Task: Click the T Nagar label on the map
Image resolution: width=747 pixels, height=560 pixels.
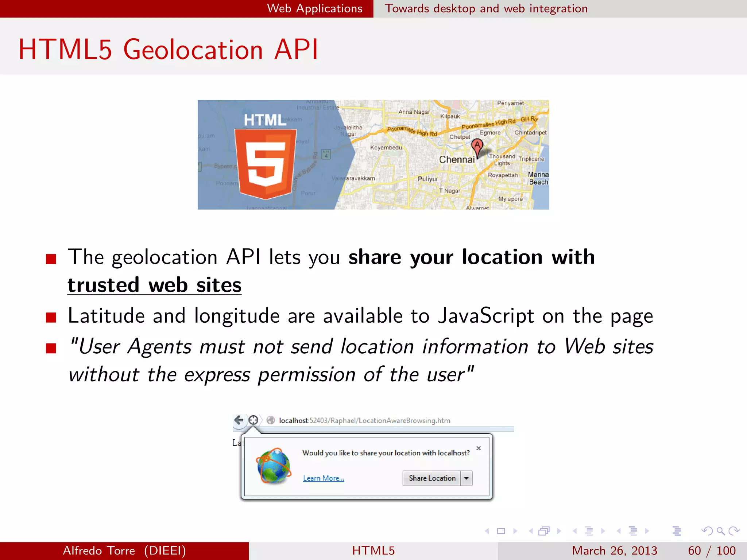Action: pos(450,191)
